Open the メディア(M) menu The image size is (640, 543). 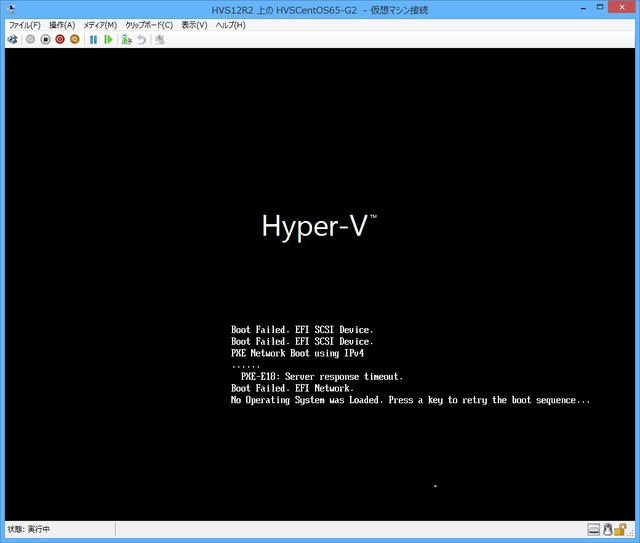(x=100, y=25)
